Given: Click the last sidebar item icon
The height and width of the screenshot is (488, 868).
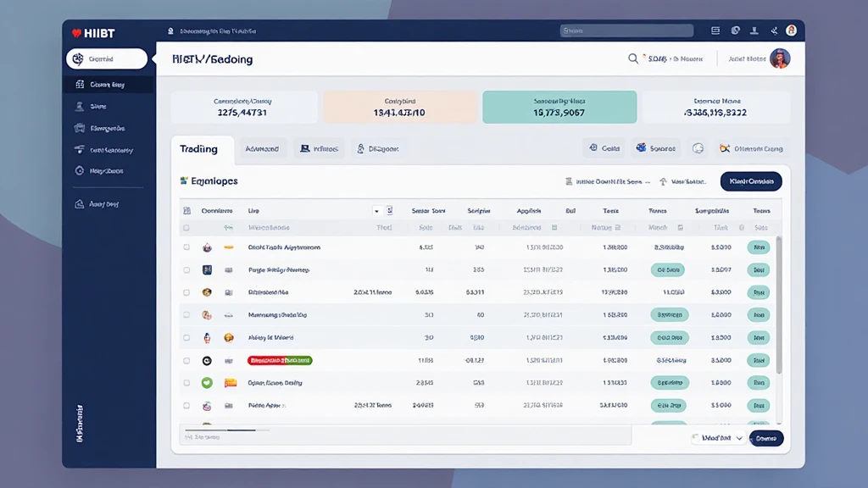Looking at the screenshot, I should pyautogui.click(x=80, y=204).
